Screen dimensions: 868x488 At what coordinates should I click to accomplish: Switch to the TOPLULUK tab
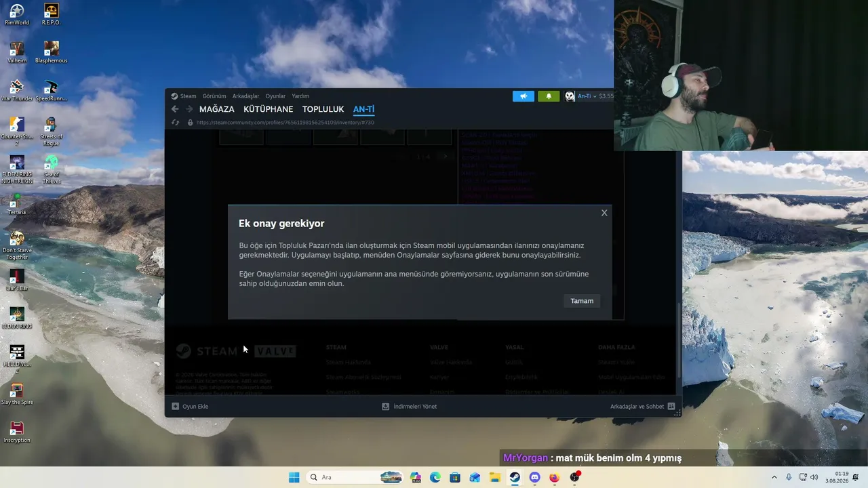point(323,109)
